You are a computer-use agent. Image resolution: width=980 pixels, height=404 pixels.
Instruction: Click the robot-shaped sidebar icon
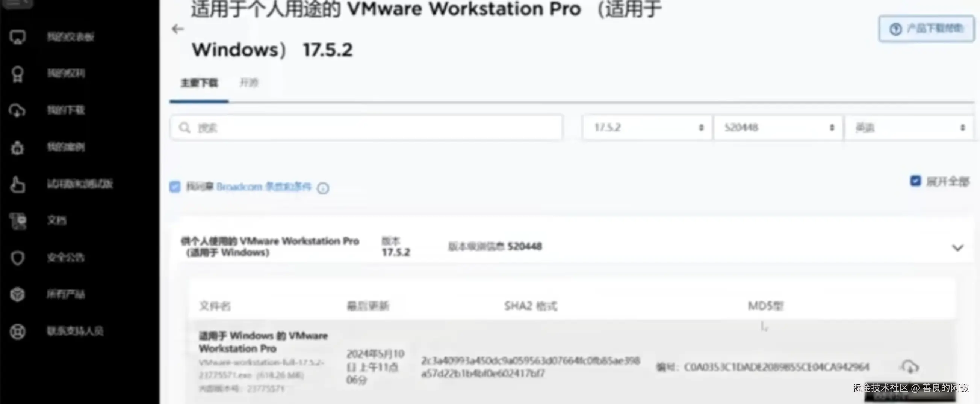[18, 148]
